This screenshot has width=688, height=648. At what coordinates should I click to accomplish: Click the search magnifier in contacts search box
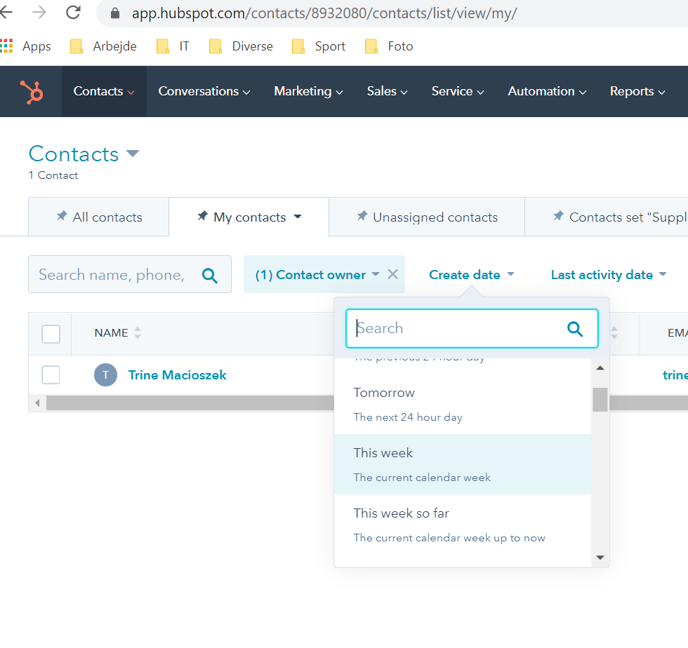(209, 275)
